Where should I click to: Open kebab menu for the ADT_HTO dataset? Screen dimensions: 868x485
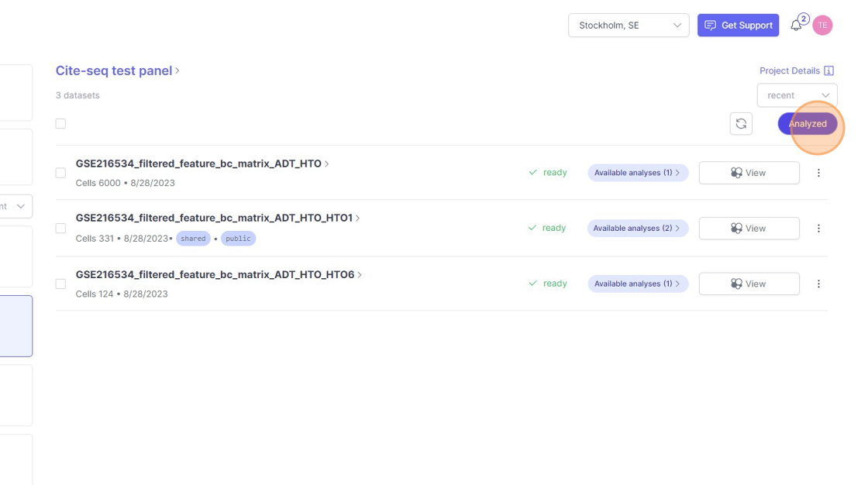[818, 173]
